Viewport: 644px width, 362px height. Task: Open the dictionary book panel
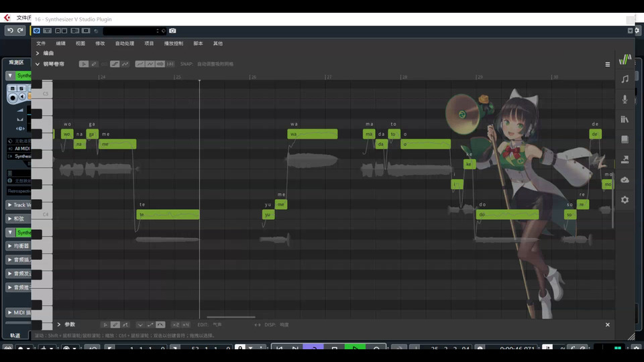point(625,139)
